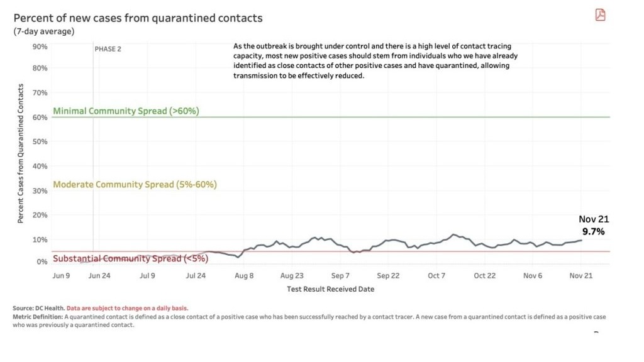
Task: Click the Nov 21 9.7% data label
Action: click(x=594, y=226)
